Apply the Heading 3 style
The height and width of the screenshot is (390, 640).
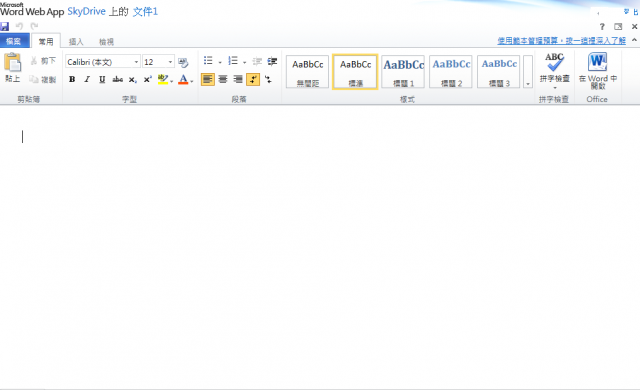coord(499,72)
